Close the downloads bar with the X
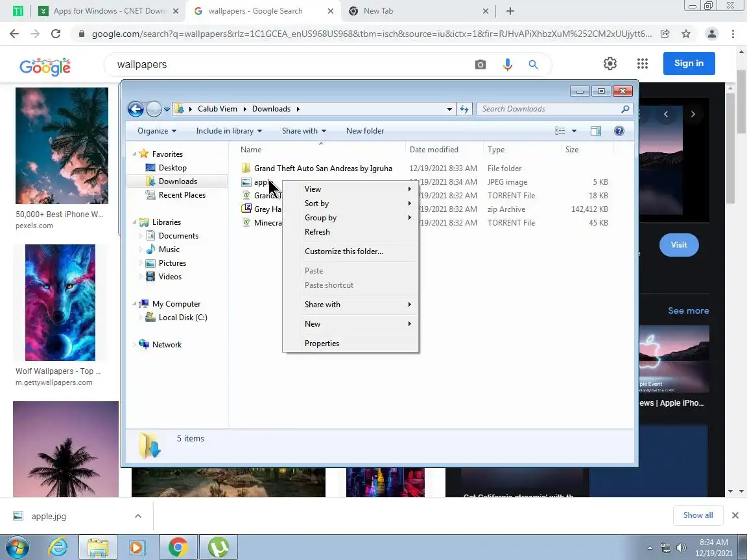Screen dimensions: 747x560 [x=735, y=515]
